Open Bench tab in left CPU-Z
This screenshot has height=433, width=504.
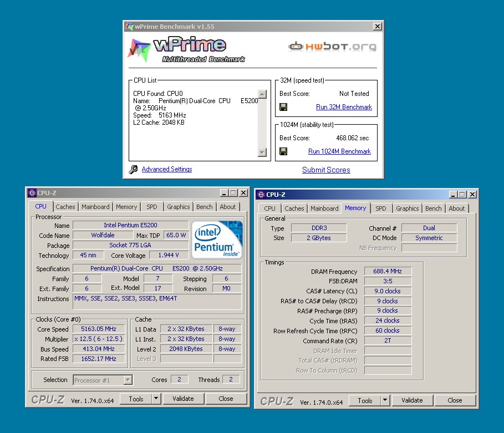click(205, 207)
